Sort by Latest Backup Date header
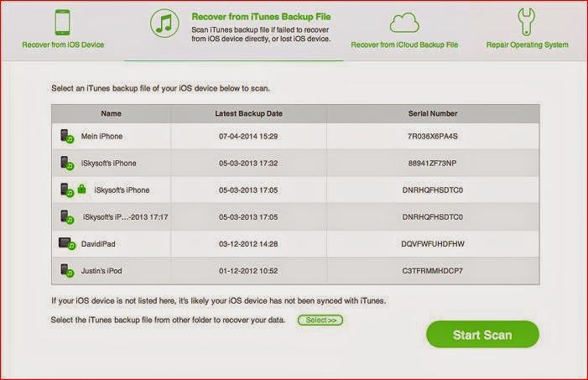The height and width of the screenshot is (380, 588). (248, 113)
